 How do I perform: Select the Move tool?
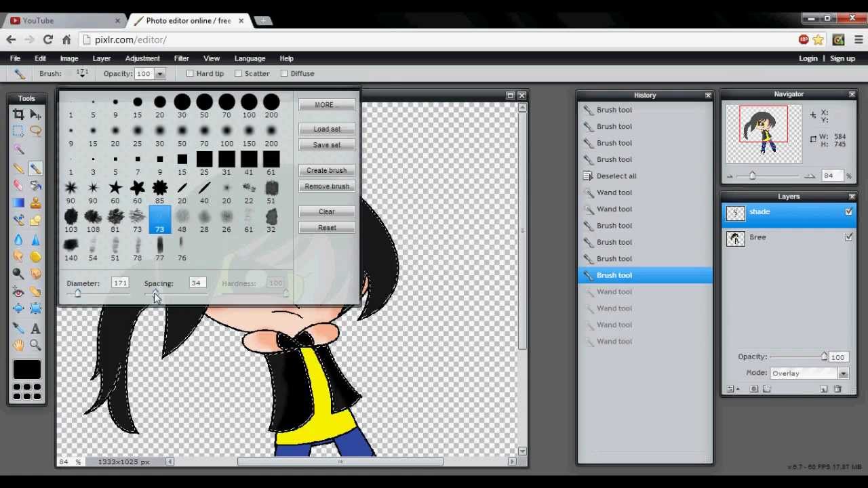pos(35,115)
